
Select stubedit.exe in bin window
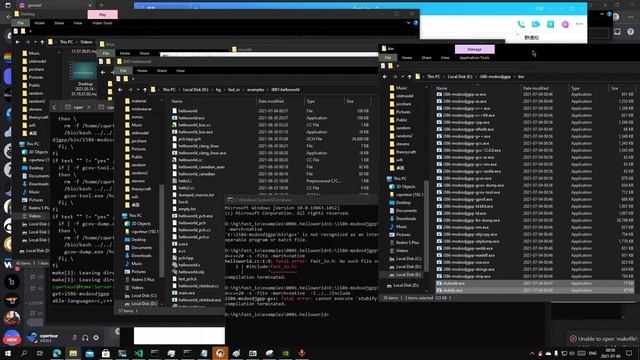click(x=535, y=283)
